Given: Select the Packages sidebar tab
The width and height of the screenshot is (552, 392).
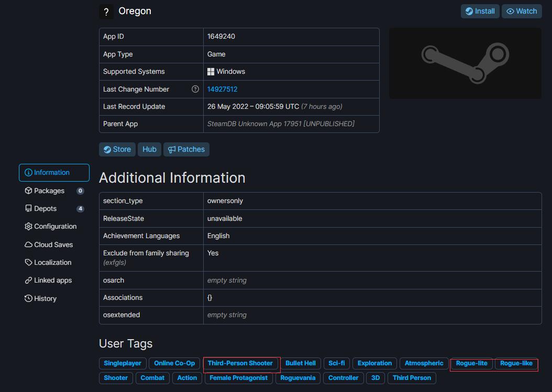Looking at the screenshot, I should pos(54,191).
